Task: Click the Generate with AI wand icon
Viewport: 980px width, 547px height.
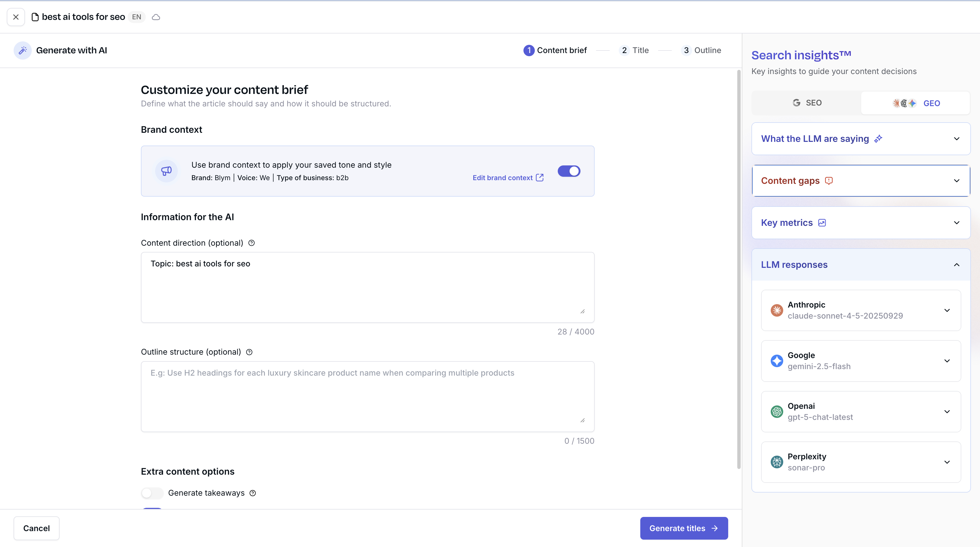Action: [22, 50]
